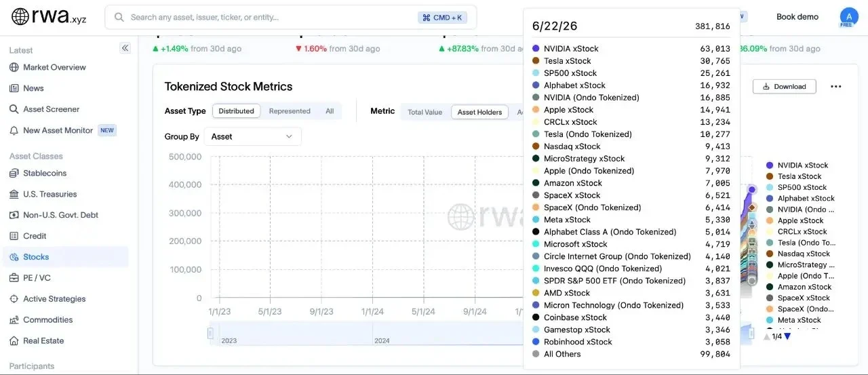Open the Credit label in sidebar
The image size is (868, 375).
35,236
